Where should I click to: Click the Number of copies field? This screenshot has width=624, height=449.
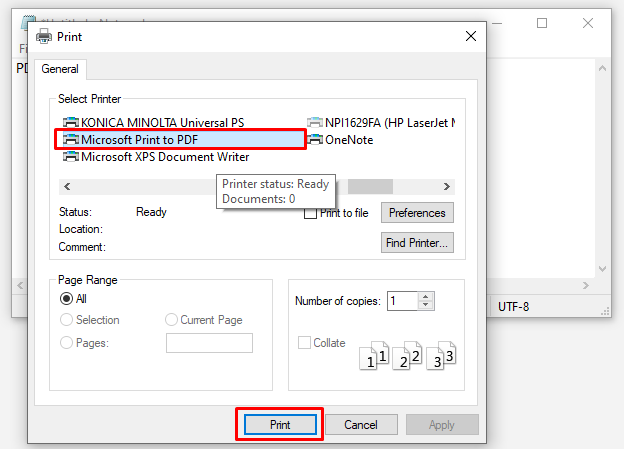402,301
